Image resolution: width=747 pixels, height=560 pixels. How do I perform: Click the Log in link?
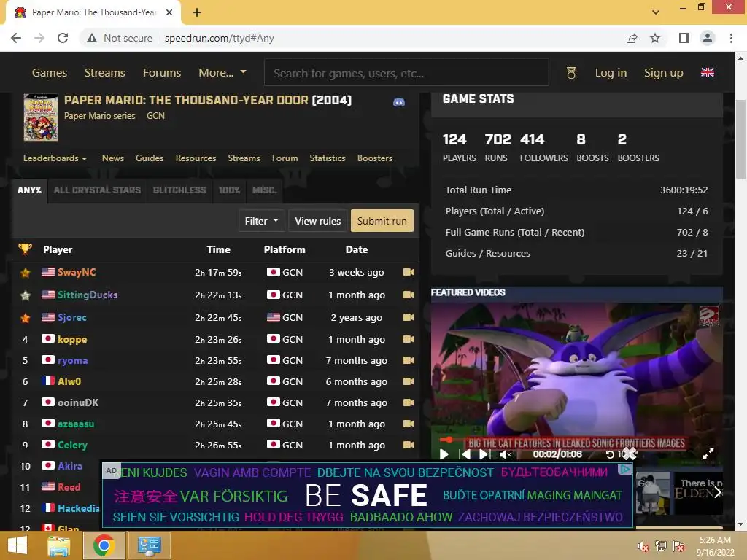click(x=611, y=72)
